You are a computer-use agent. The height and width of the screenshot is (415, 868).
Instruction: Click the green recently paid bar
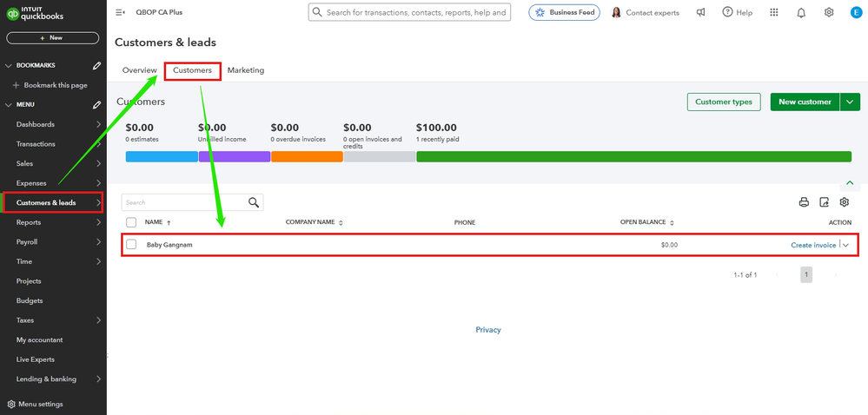pyautogui.click(x=633, y=156)
